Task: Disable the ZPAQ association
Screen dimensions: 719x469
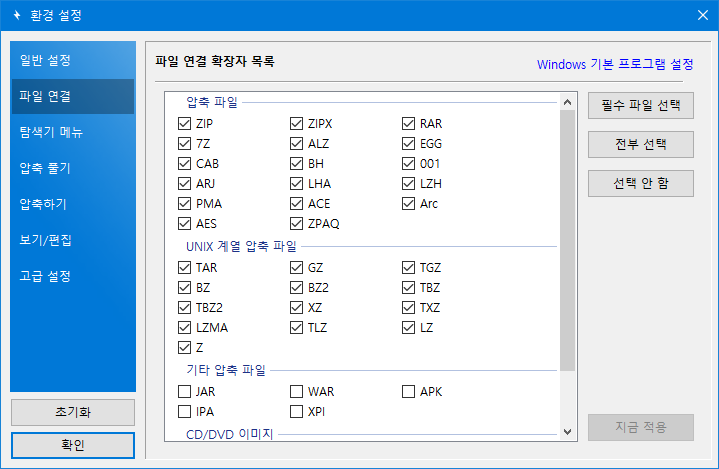Action: point(296,223)
